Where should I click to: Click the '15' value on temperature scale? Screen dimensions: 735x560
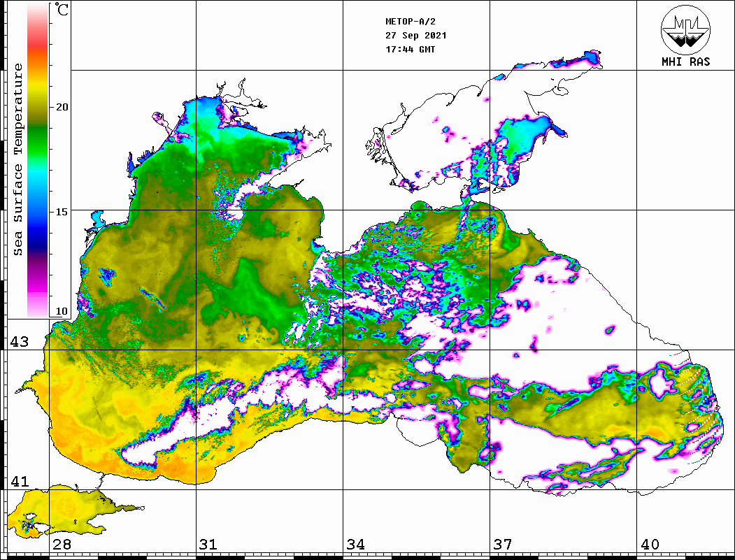tap(62, 212)
